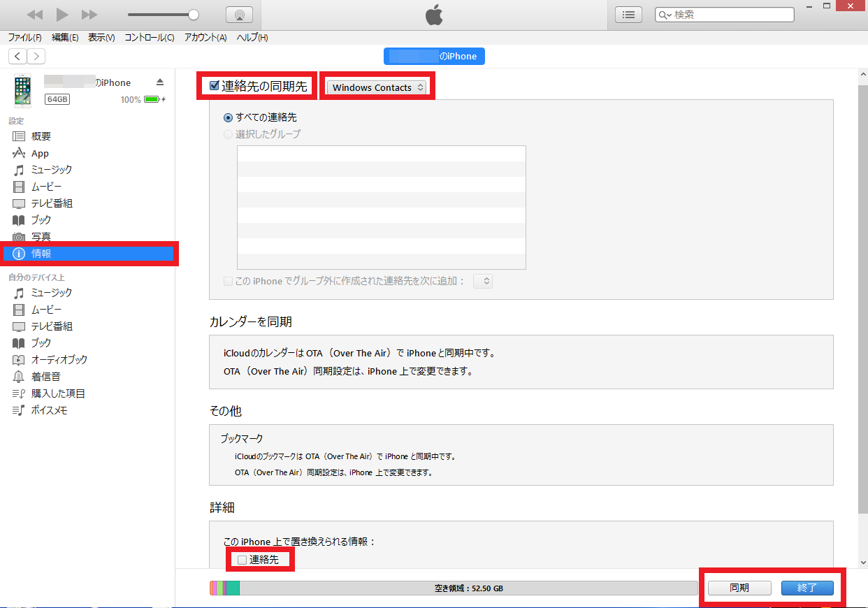Open the dropdown after 次に追加
The width and height of the screenshot is (868, 608).
click(x=483, y=281)
